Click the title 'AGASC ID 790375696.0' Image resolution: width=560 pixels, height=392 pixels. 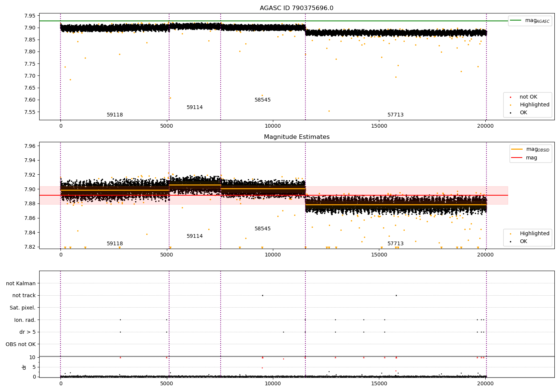[x=296, y=8]
